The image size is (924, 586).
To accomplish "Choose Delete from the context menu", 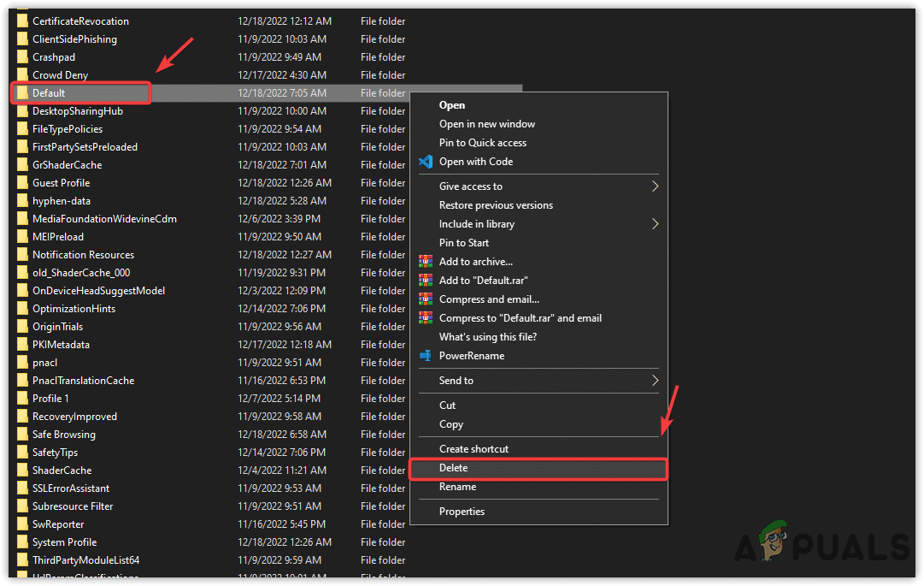I will coord(454,468).
